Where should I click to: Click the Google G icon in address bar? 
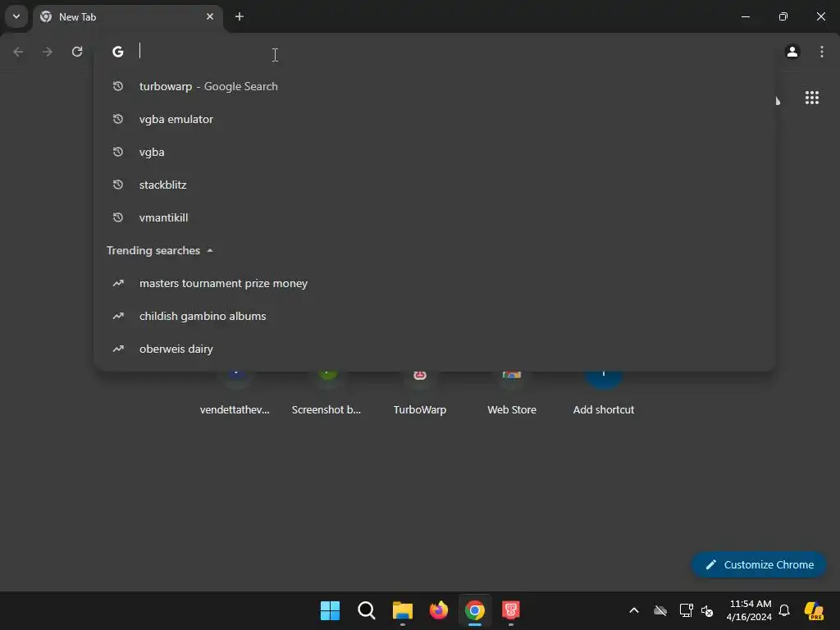tap(118, 52)
